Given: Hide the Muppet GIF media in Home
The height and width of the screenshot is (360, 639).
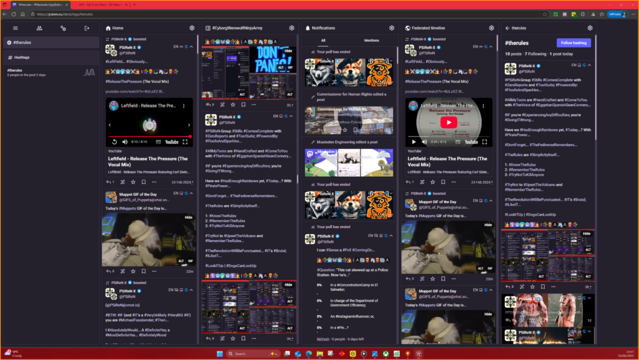Looking at the screenshot, I should tap(188, 218).
